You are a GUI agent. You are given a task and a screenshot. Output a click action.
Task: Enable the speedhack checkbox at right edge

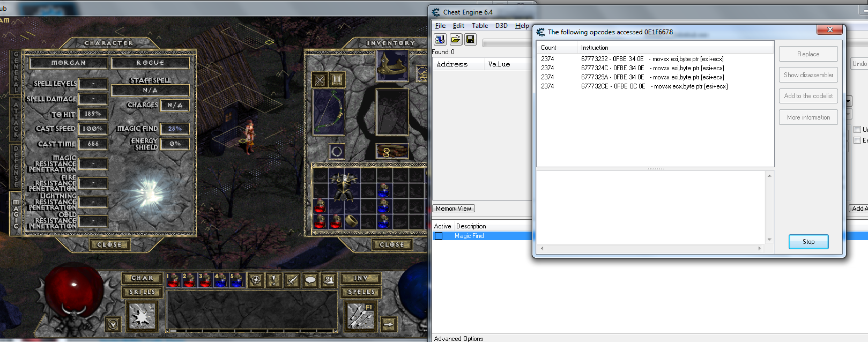[x=857, y=140]
